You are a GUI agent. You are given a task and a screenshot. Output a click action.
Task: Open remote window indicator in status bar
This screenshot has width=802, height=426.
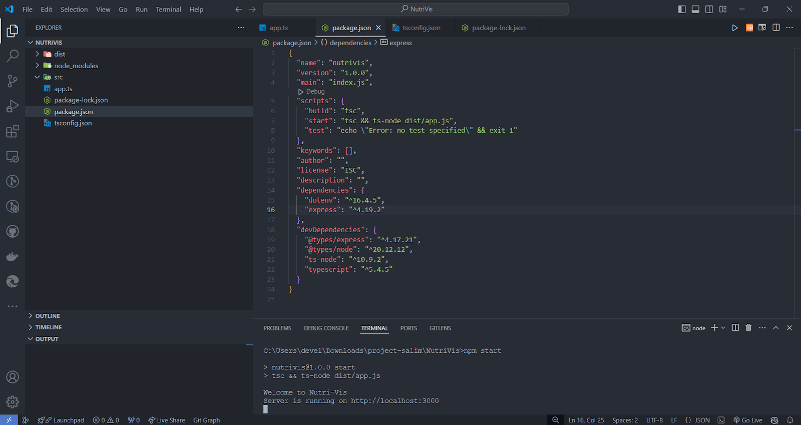[x=9, y=420]
